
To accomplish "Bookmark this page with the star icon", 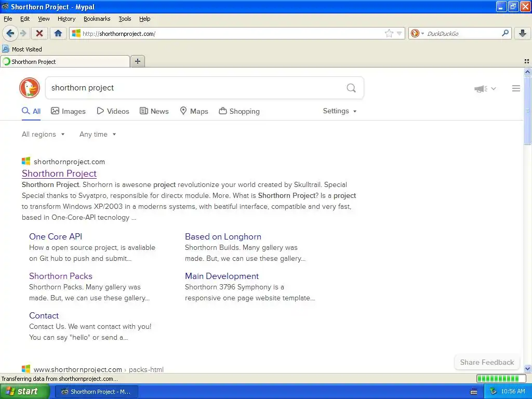I will click(x=389, y=33).
